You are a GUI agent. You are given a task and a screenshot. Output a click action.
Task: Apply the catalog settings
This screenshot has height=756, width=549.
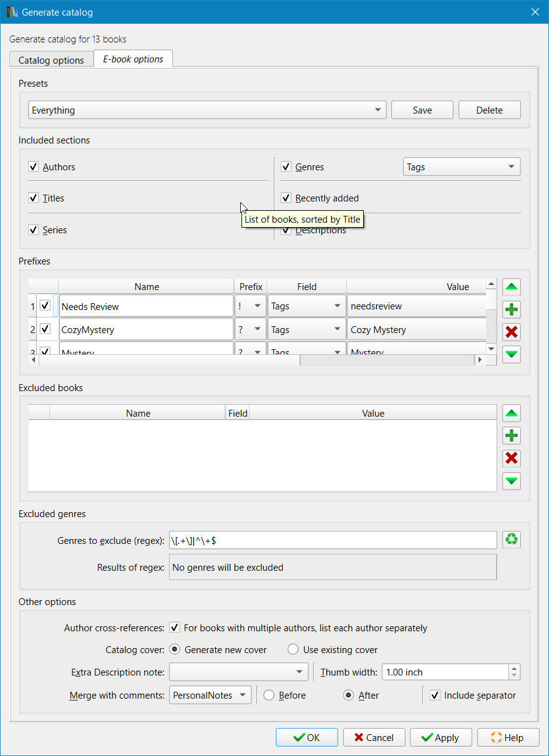pos(441,737)
